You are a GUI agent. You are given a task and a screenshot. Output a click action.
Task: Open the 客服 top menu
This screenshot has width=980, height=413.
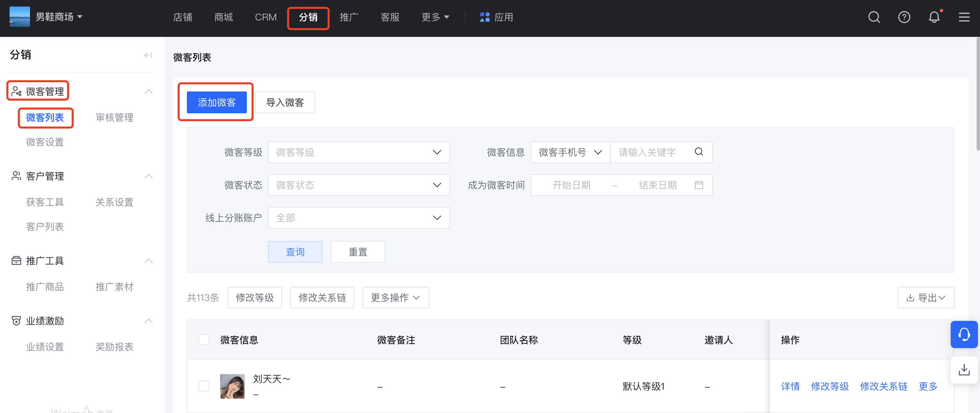coord(390,17)
